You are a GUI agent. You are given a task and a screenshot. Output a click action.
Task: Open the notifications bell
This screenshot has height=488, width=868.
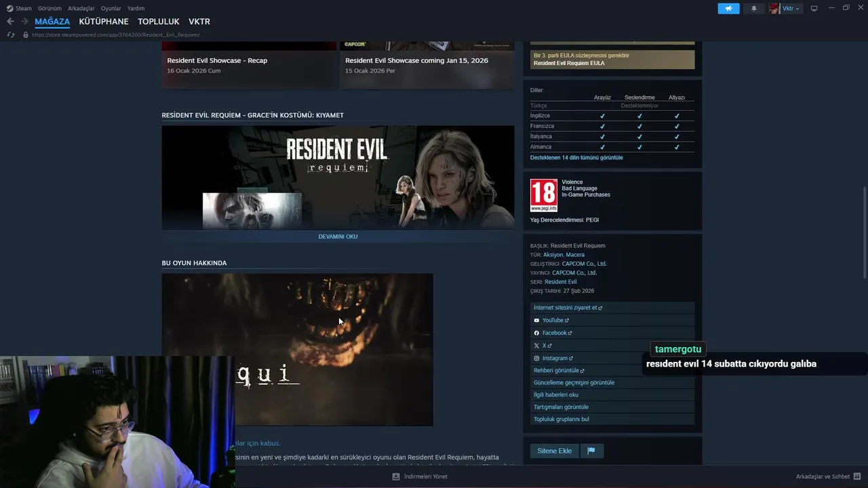coord(754,8)
